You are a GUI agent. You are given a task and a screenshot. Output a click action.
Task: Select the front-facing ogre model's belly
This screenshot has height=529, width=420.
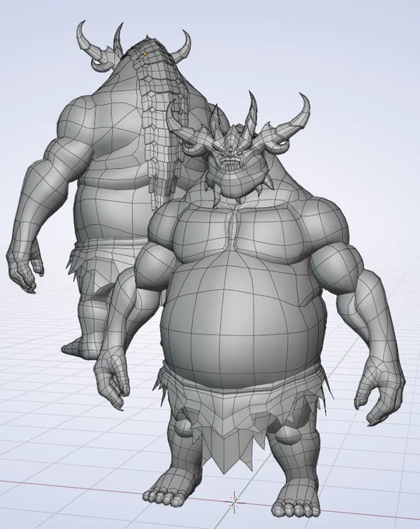[x=242, y=321]
